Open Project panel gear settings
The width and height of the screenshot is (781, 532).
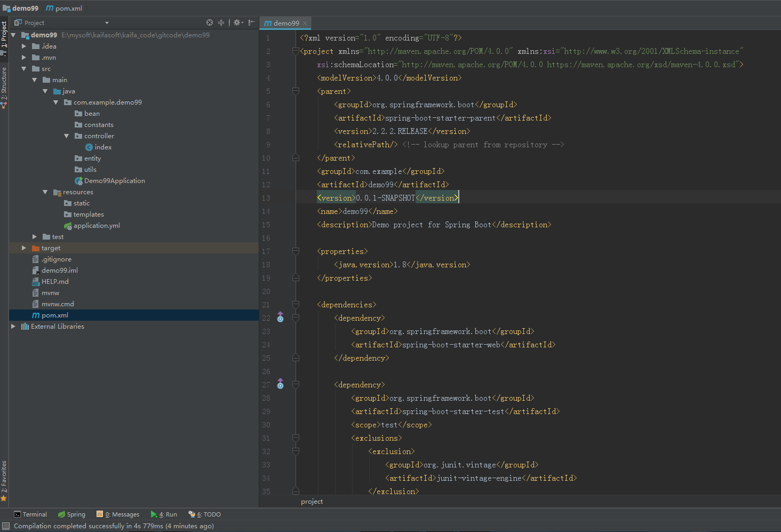(237, 22)
